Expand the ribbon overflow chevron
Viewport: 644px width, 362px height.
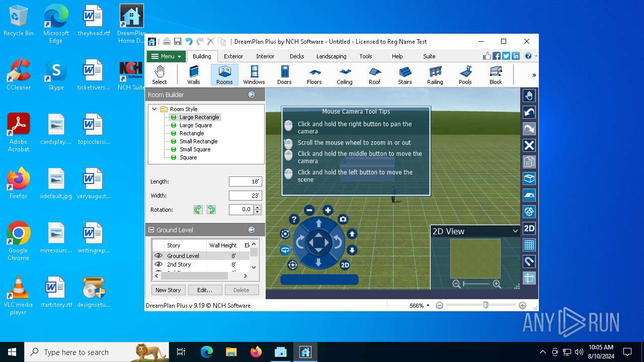[x=534, y=75]
